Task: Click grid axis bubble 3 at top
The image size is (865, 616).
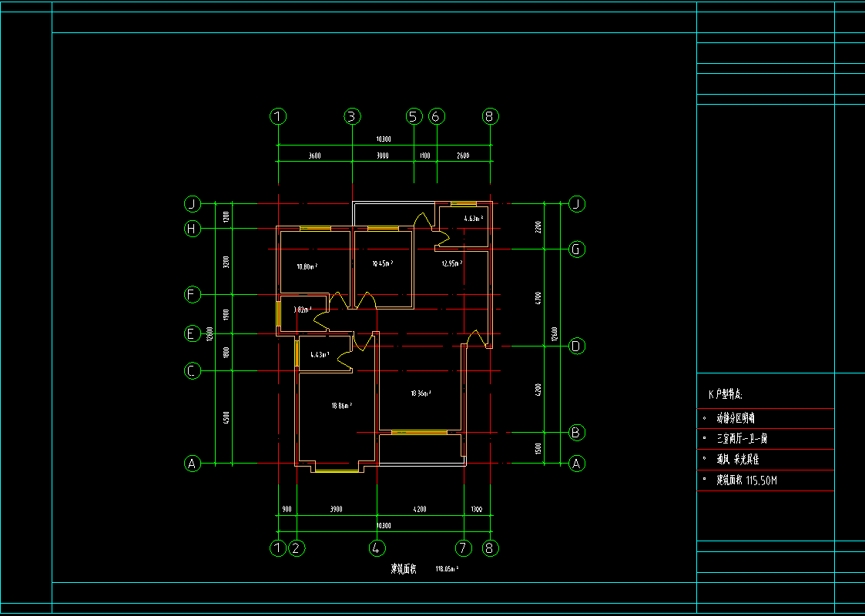Action: (352, 116)
